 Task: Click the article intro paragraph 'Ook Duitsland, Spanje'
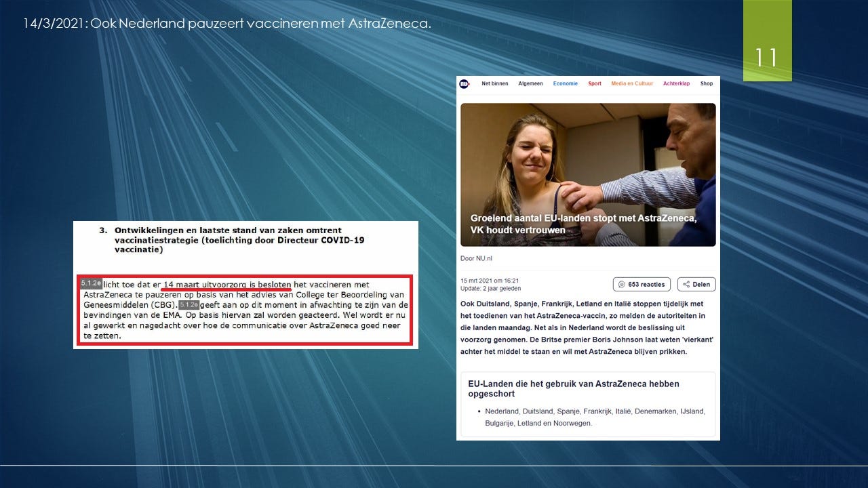coord(588,327)
